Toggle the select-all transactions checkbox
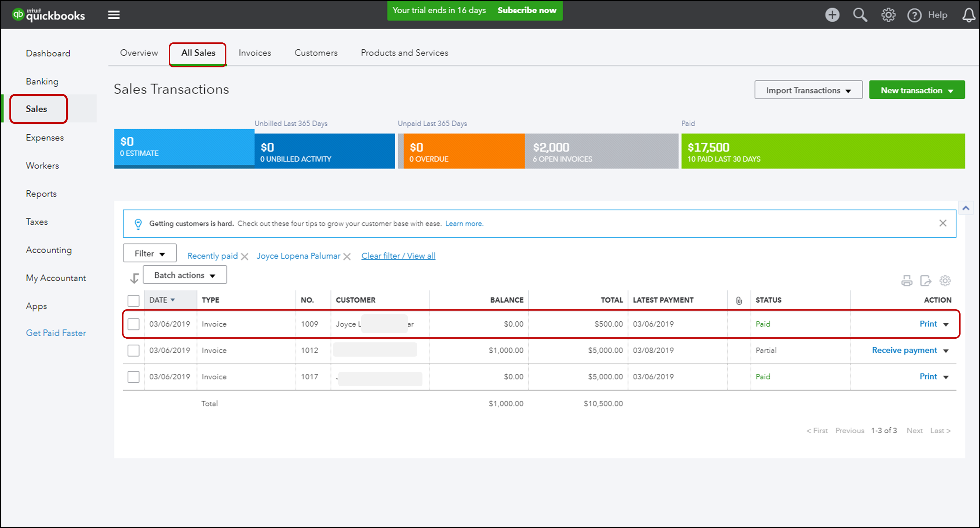The height and width of the screenshot is (528, 980). pyautogui.click(x=133, y=300)
